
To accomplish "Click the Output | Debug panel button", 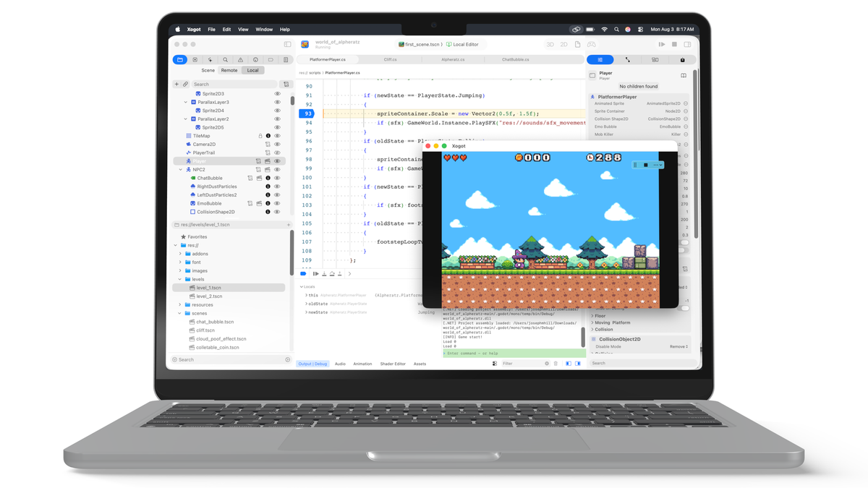I will (313, 364).
